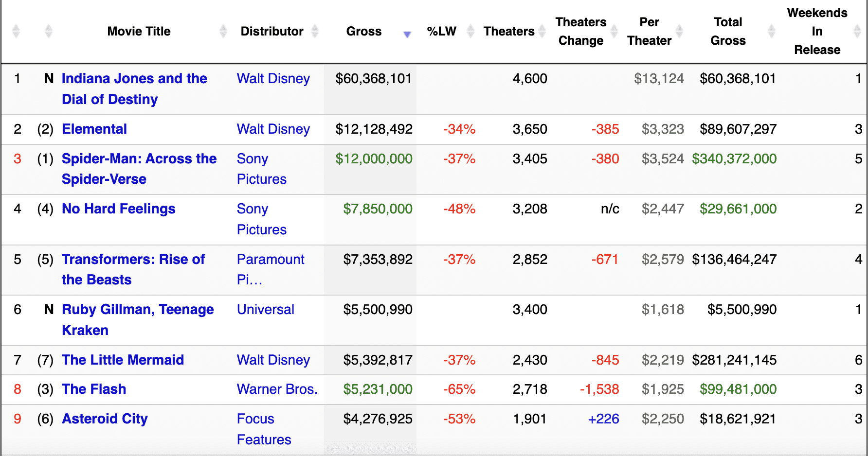
Task: Sort table by Theaters header
Action: click(509, 31)
